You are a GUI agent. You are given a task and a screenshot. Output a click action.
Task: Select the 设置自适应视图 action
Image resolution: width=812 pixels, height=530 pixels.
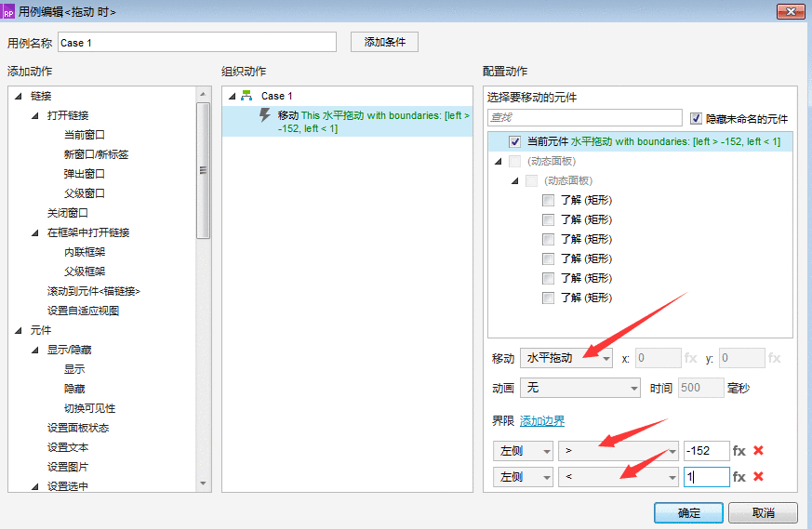pos(84,311)
